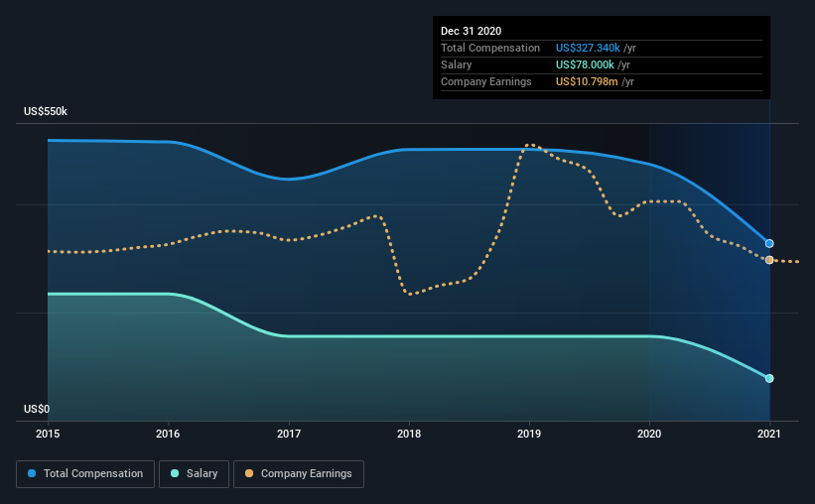Screen dimensions: 815x504
Task: Click the 2021 x-axis label
Action: tap(769, 434)
